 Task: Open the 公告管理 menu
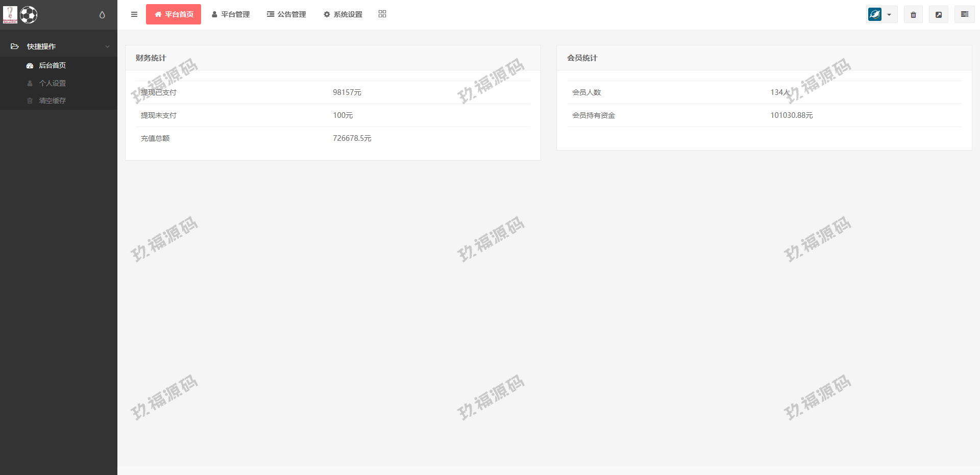click(286, 14)
